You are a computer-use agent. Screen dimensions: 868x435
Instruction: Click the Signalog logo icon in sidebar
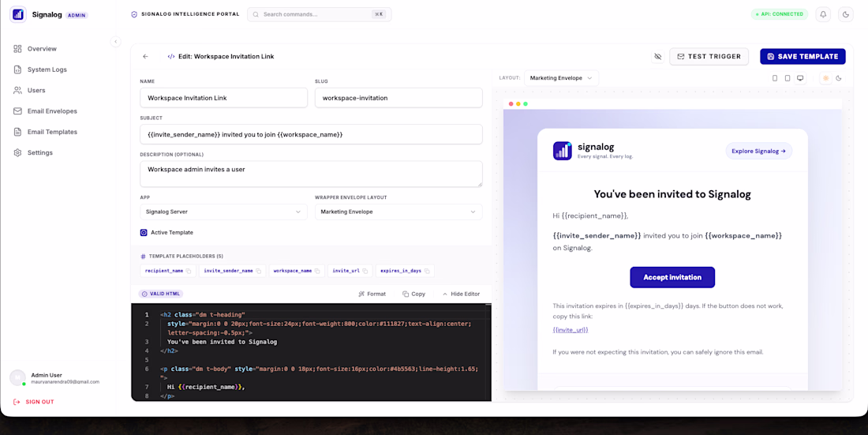(18, 14)
